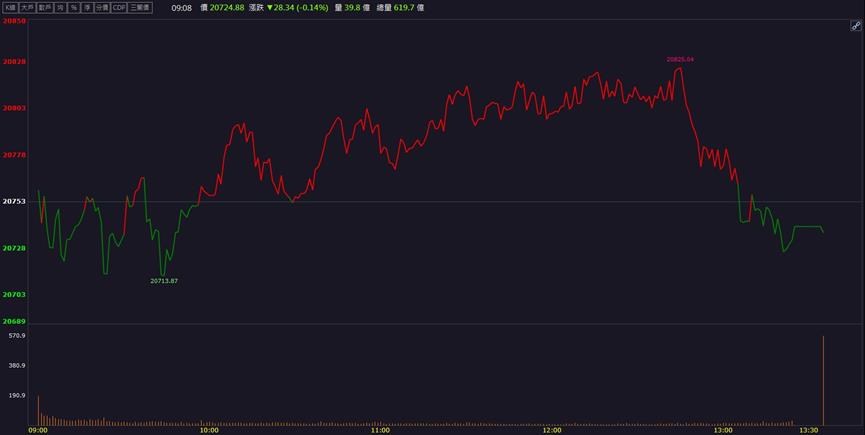Click the 20828 price axis label
Viewport: 865px width, 435px height.
(14, 62)
